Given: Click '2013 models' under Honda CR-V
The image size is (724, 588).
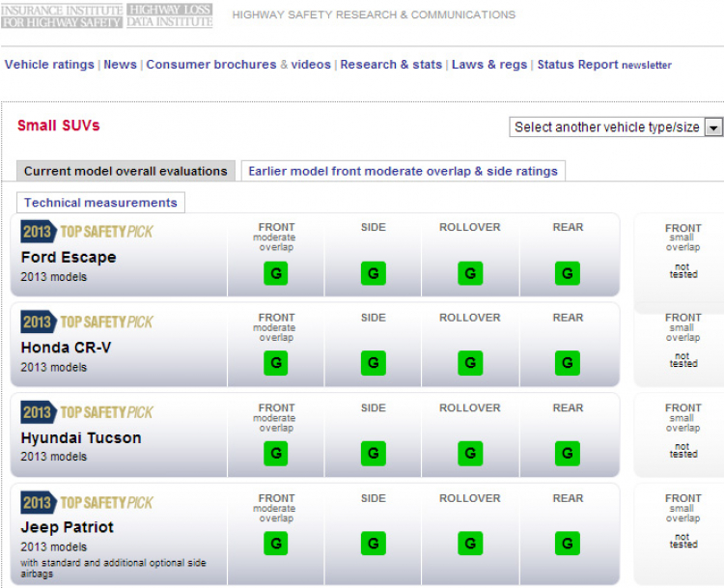Looking at the screenshot, I should (53, 367).
